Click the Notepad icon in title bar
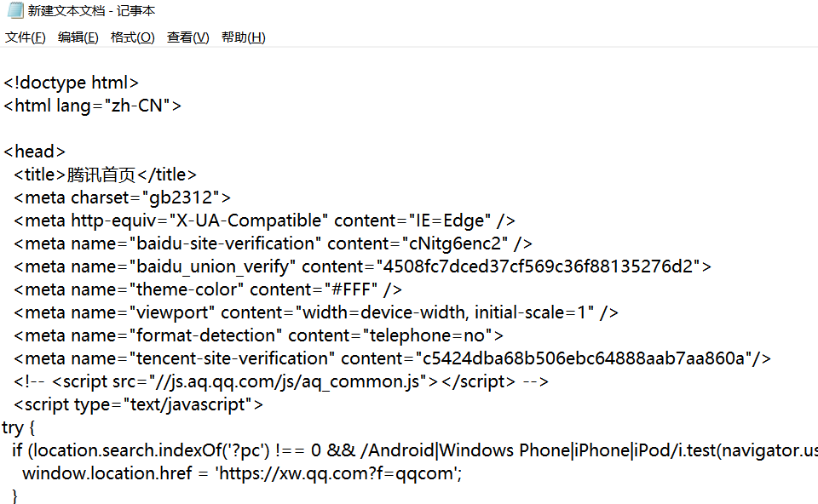 pos(14,11)
